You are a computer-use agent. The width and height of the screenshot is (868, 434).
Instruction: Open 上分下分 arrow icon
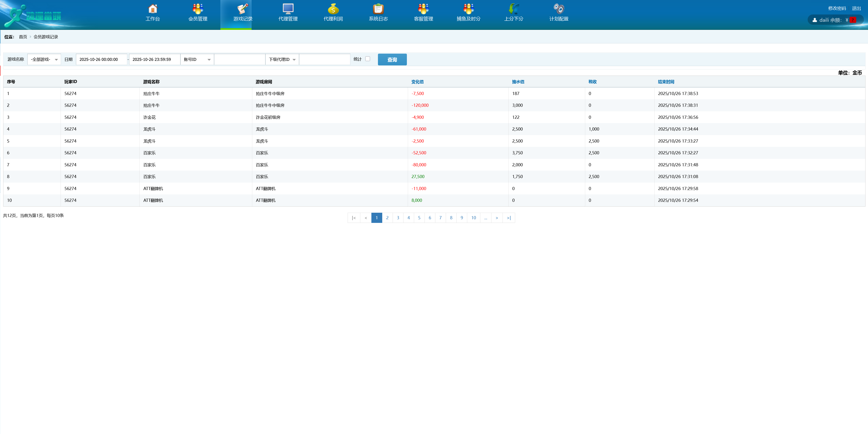pos(514,9)
